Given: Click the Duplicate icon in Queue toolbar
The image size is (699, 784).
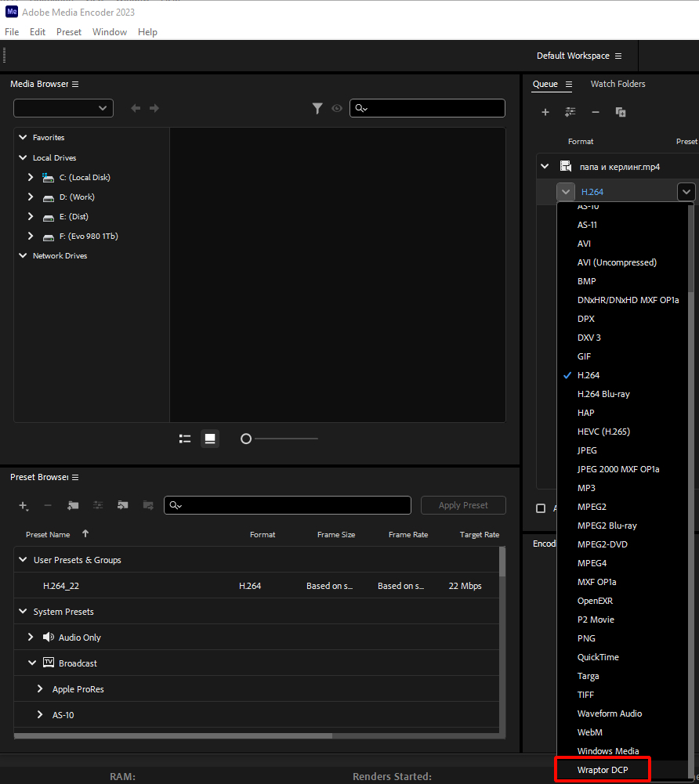Looking at the screenshot, I should click(621, 113).
